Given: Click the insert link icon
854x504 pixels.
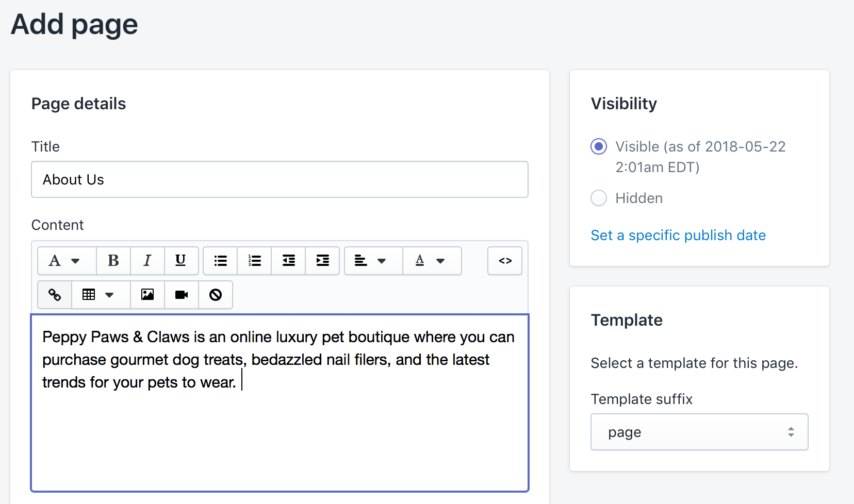Looking at the screenshot, I should 55,295.
